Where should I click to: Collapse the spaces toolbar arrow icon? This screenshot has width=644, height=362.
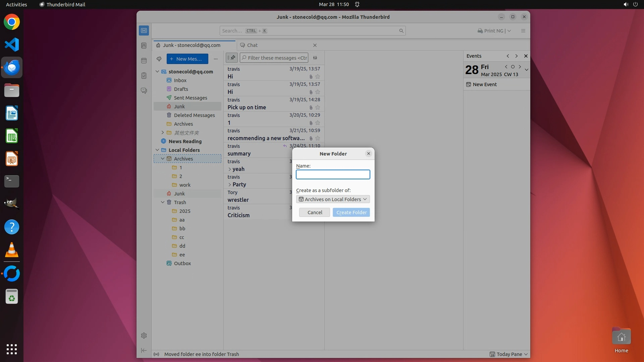pyautogui.click(x=144, y=351)
